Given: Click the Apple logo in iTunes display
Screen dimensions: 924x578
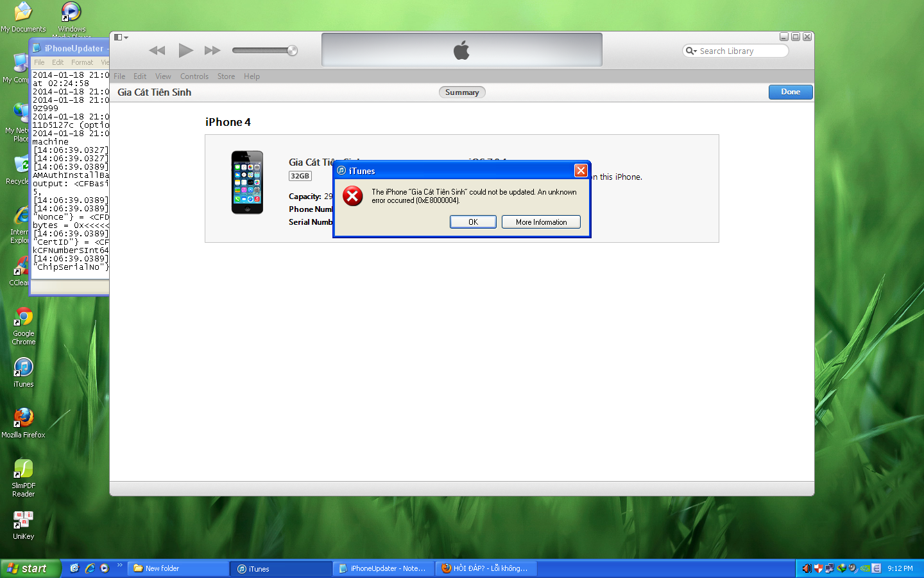Looking at the screenshot, I should click(461, 50).
